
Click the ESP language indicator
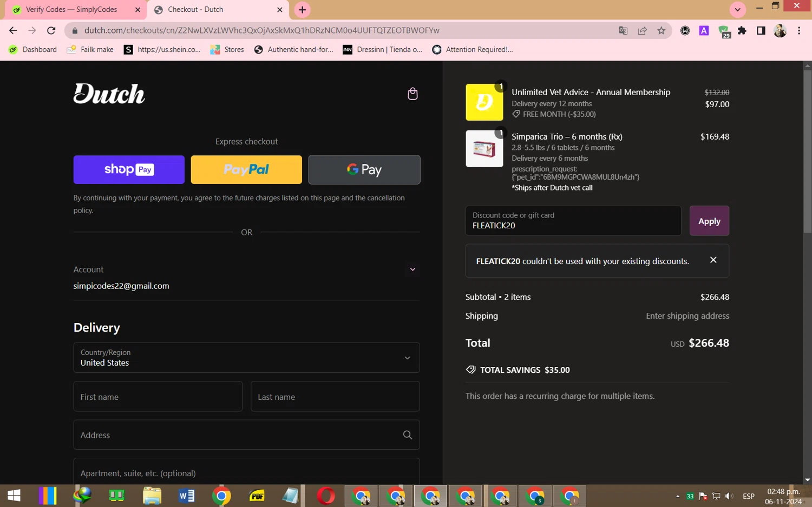click(749, 496)
